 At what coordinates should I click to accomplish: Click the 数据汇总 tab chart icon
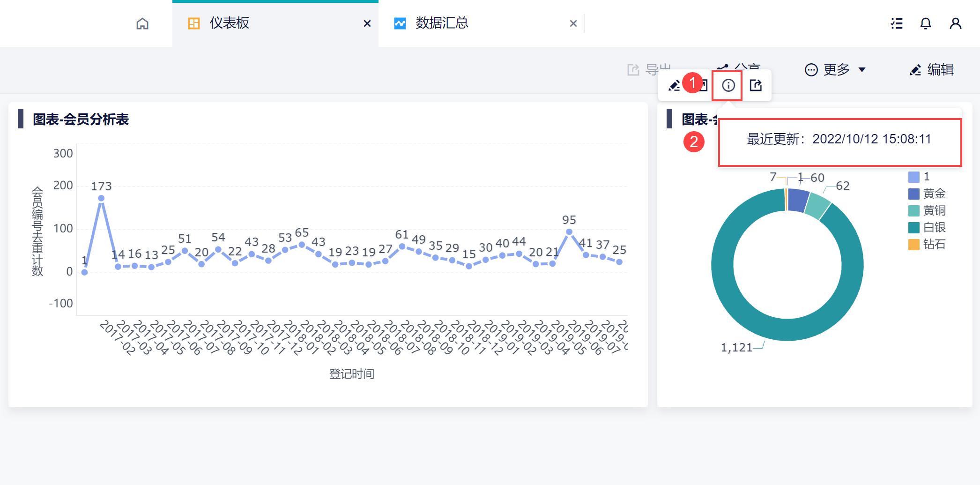click(x=400, y=23)
